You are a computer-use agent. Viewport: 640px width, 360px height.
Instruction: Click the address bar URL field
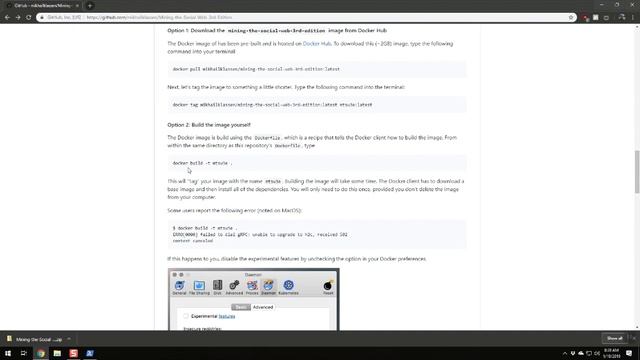coord(306,18)
